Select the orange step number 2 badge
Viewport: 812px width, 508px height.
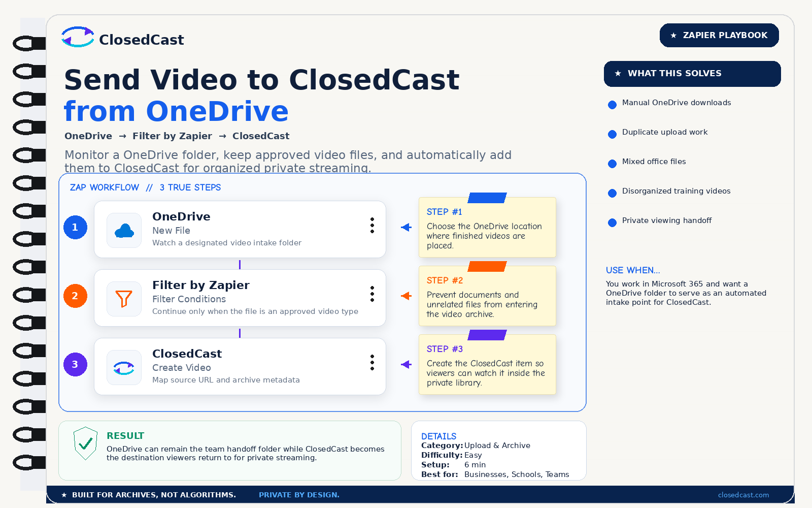click(x=75, y=296)
